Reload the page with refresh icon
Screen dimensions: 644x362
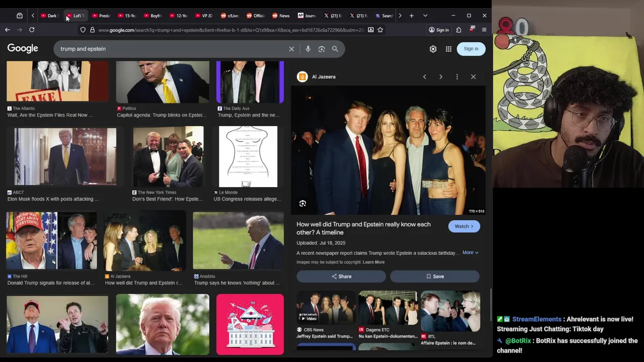32,30
